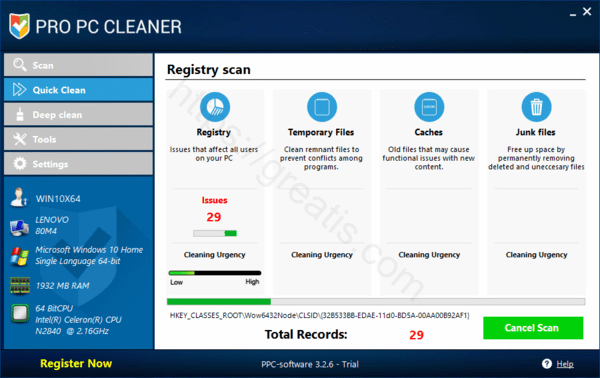Screen dimensions: 600x378
Task: Switch to Deep clean section
Action: point(78,114)
